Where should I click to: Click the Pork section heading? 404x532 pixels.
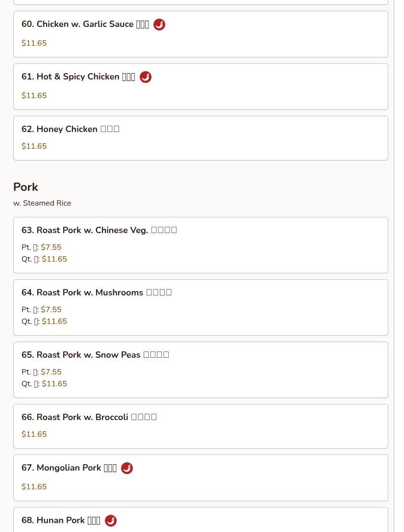pyautogui.click(x=25, y=187)
